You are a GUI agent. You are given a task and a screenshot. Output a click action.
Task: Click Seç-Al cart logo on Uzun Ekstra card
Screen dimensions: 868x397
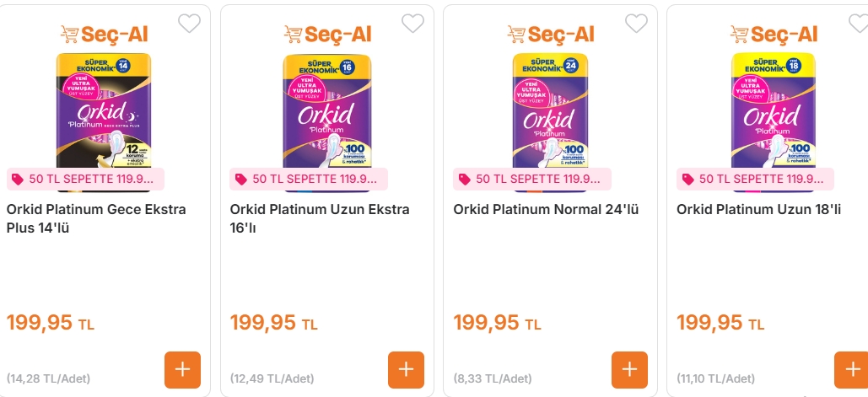(x=327, y=34)
